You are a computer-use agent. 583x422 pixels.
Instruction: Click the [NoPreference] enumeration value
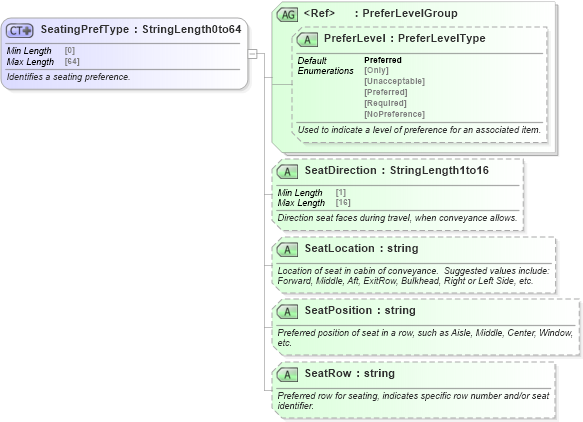[394, 114]
